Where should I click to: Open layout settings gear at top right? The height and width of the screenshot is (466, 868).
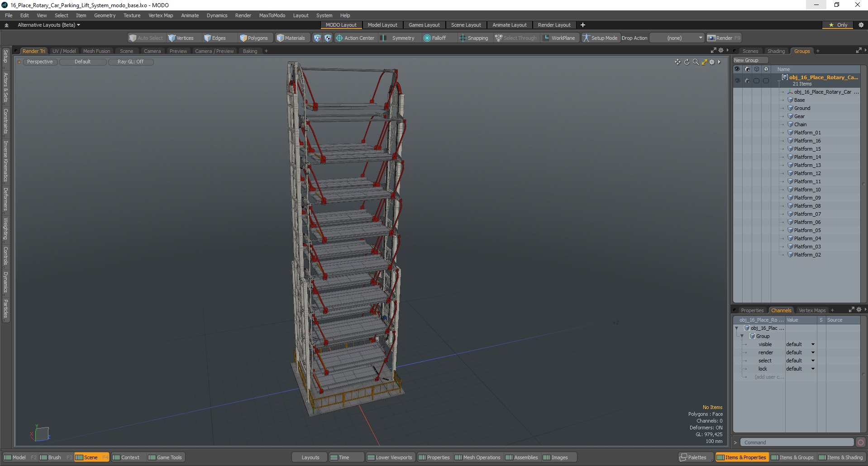pyautogui.click(x=861, y=25)
